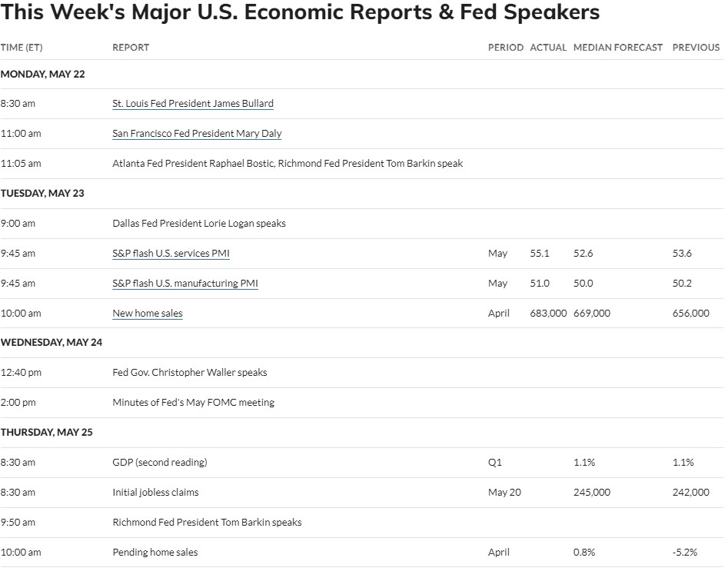The width and height of the screenshot is (728, 571).
Task: Select the Monday, May 22 date row
Action: pos(361,75)
